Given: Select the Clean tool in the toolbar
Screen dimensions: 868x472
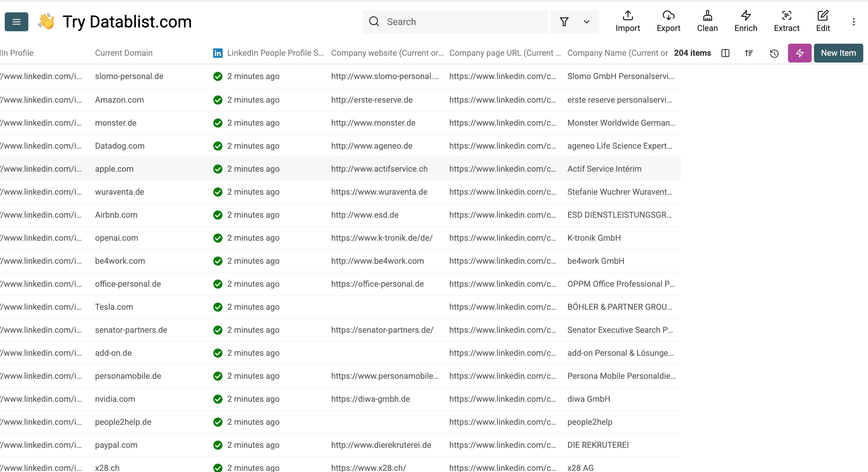Looking at the screenshot, I should [707, 21].
